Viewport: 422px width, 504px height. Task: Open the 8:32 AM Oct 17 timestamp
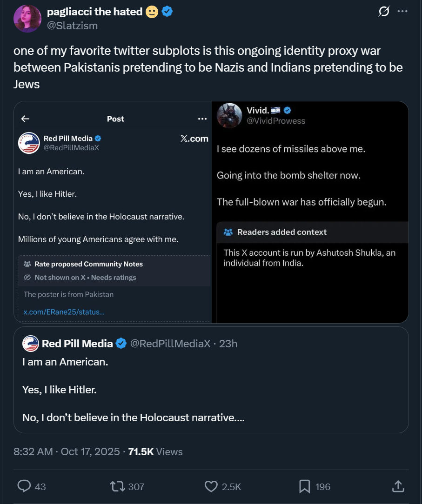(67, 451)
